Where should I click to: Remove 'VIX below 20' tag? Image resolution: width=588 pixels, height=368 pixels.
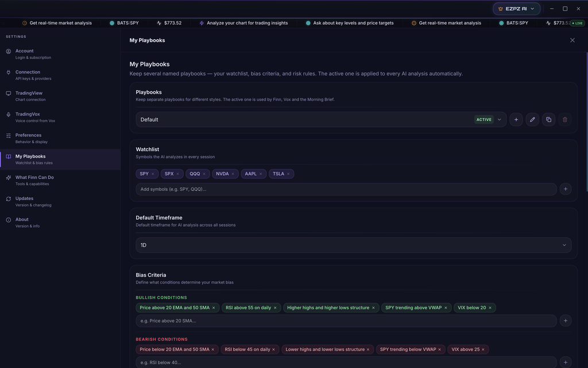click(490, 308)
